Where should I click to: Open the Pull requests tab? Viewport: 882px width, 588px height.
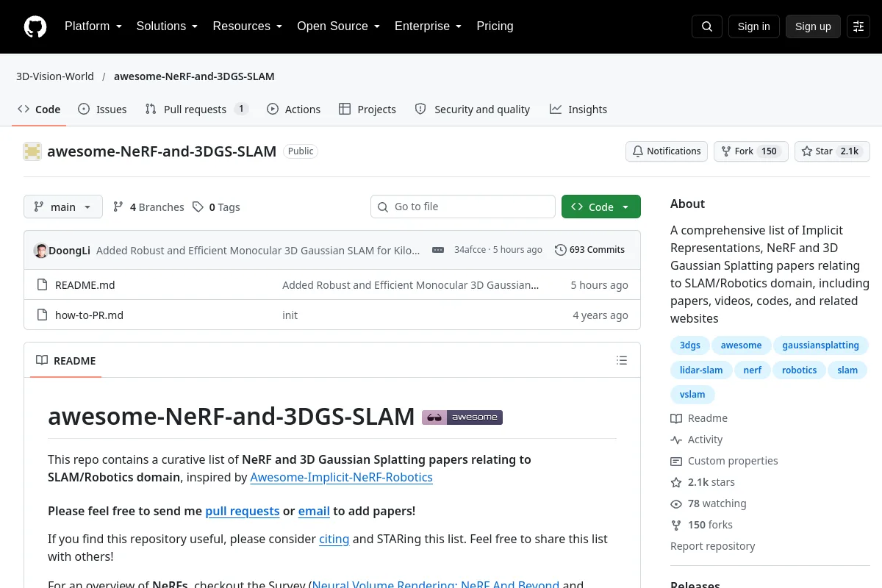click(x=197, y=110)
